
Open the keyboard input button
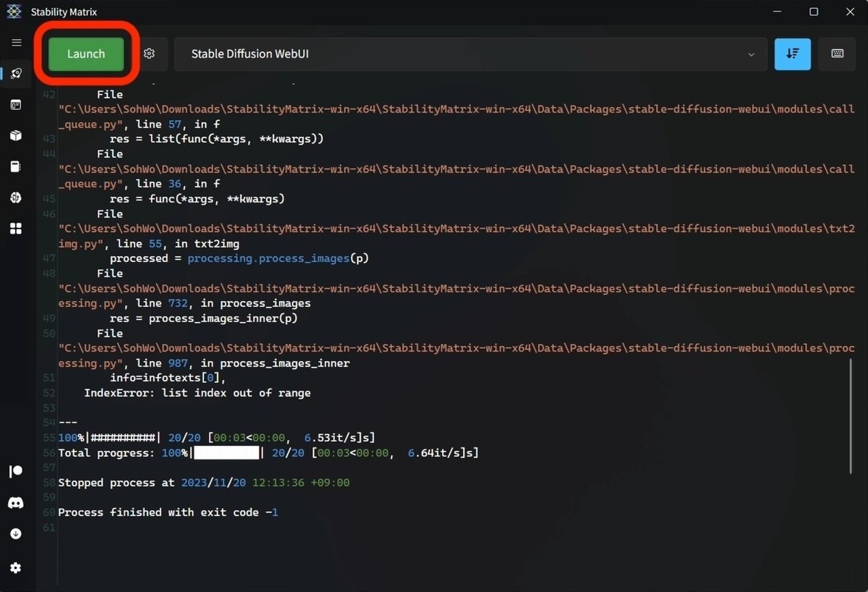coord(837,54)
